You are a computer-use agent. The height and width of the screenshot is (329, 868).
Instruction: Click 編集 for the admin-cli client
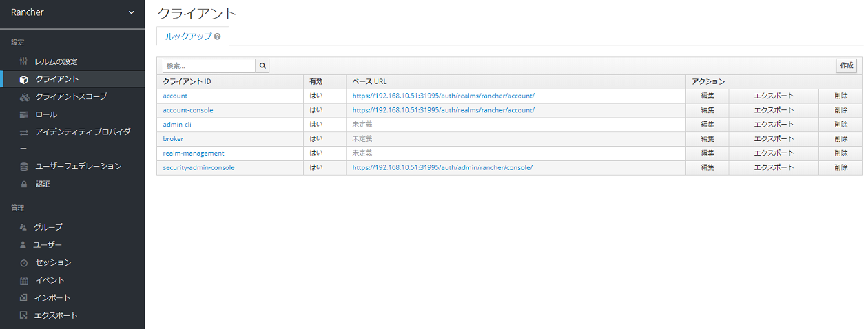[707, 125]
